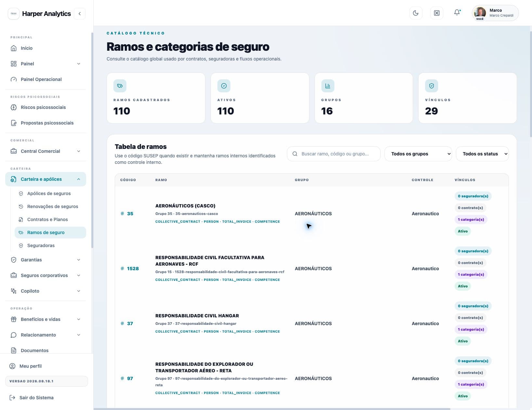Click the Renovações de seguros history icon
This screenshot has height=410, width=532.
pos(21,206)
